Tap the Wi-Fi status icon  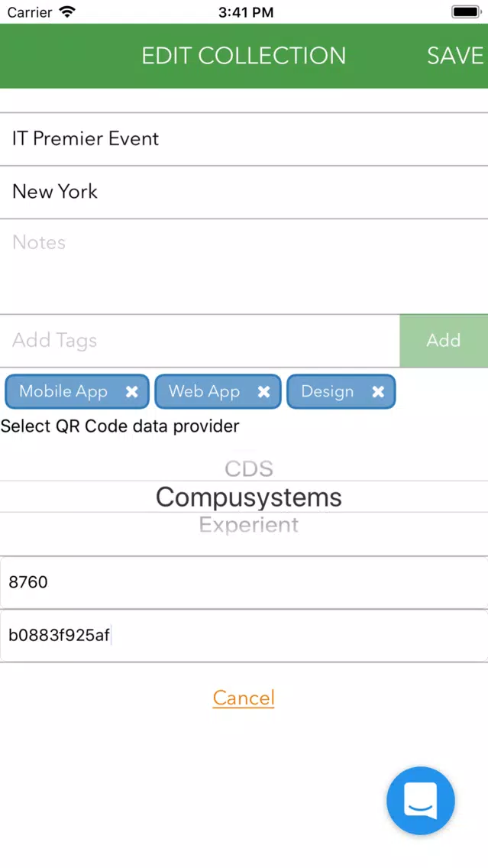(67, 11)
